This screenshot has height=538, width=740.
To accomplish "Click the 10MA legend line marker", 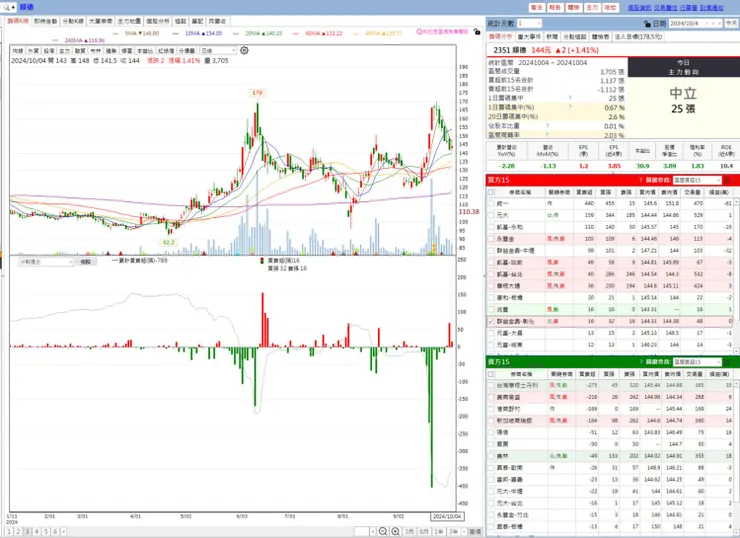I will (x=176, y=34).
